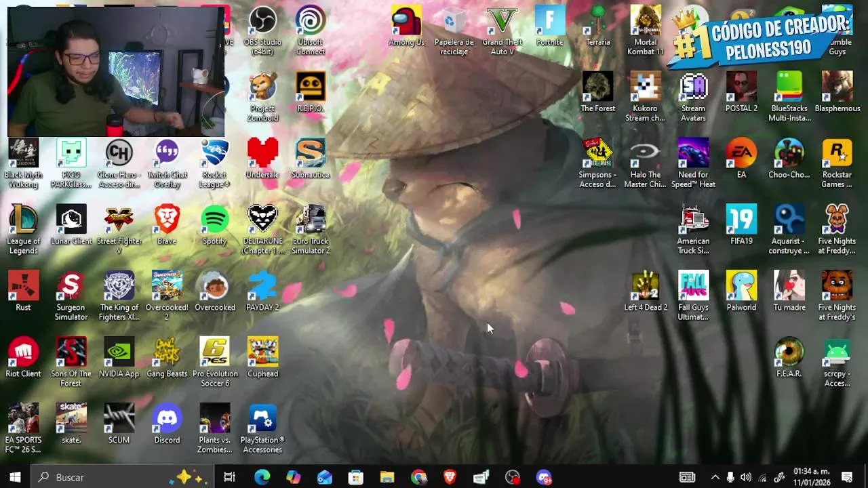This screenshot has width=868, height=488.
Task: Select Grand Theft Auto V shortcut
Action: point(502,30)
